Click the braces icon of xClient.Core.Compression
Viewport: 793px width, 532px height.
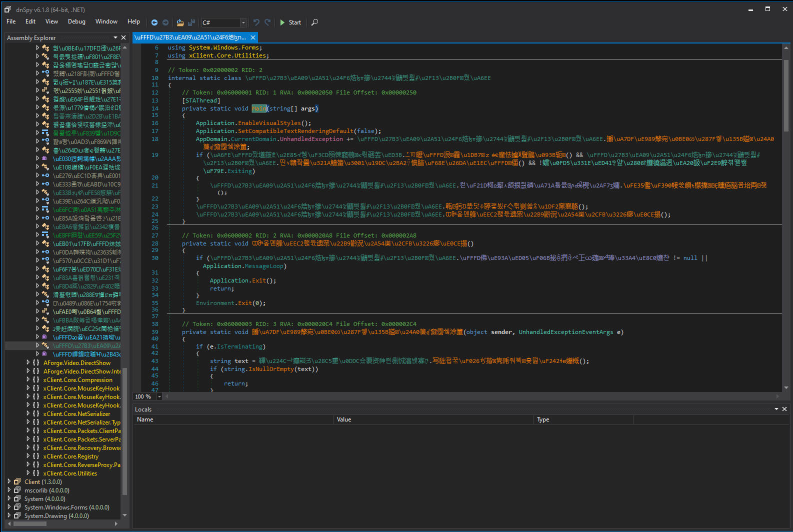pos(36,379)
